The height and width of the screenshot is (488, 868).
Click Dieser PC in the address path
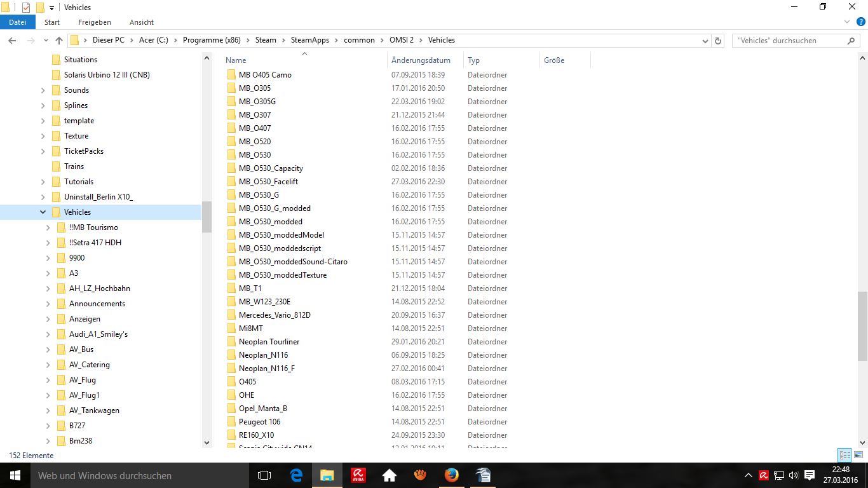point(109,40)
